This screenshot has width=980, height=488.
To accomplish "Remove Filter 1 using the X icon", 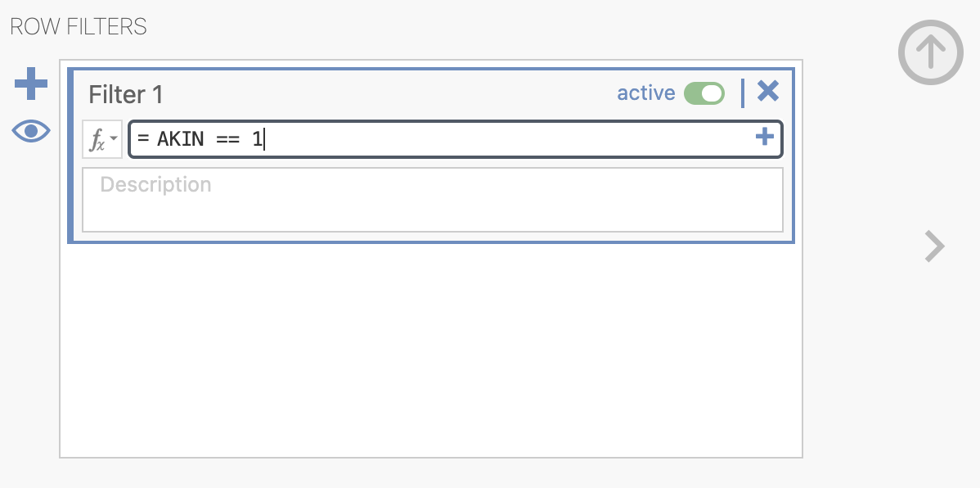I will tap(768, 92).
